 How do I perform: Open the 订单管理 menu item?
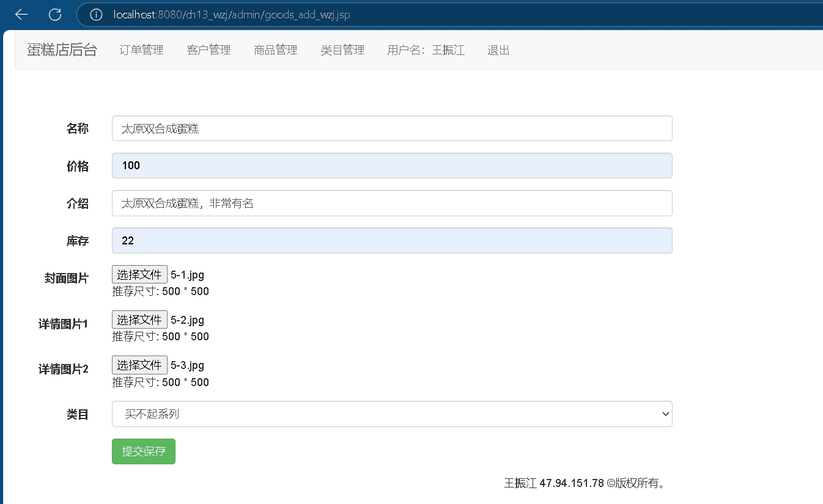coord(141,50)
